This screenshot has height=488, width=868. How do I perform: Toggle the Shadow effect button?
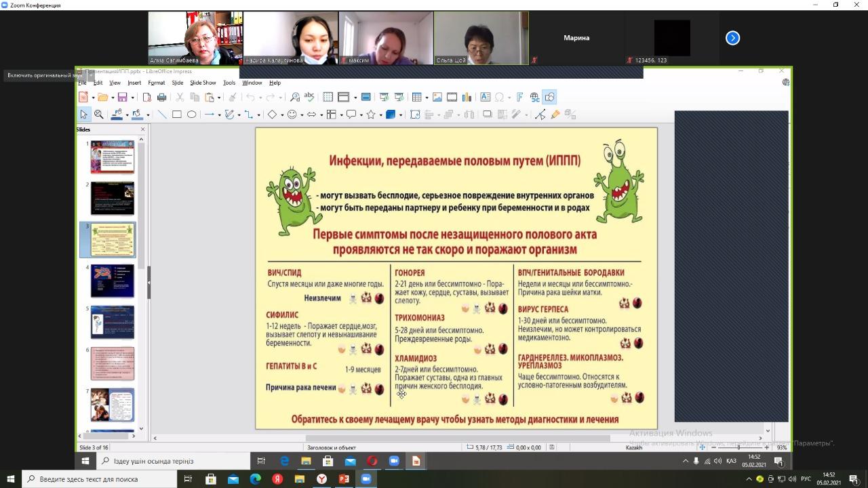(487, 115)
